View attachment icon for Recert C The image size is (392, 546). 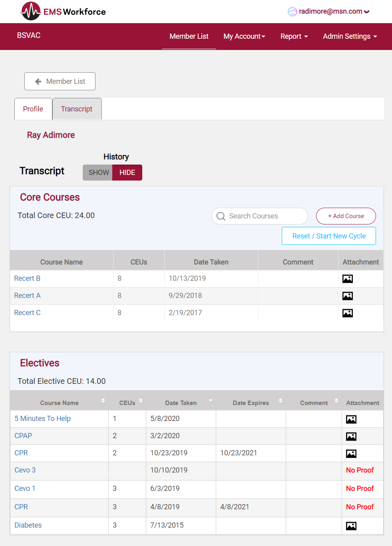tap(347, 313)
